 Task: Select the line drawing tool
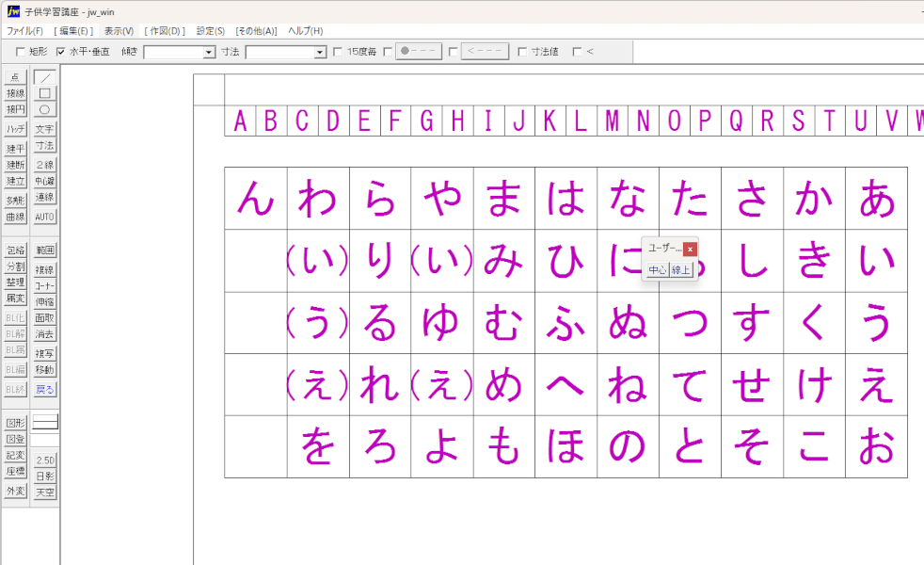[45, 77]
